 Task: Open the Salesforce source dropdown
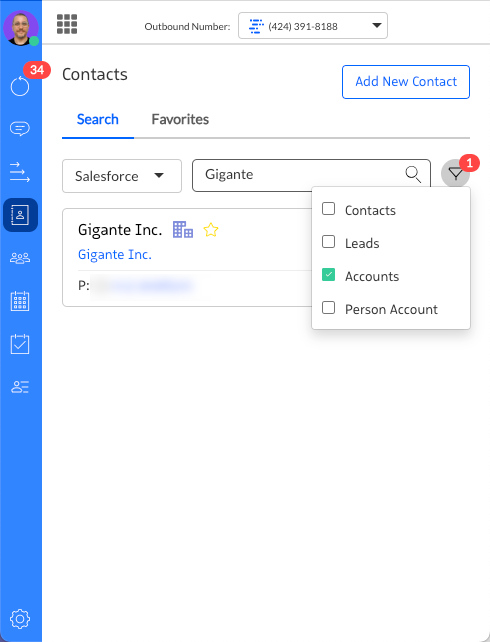122,176
